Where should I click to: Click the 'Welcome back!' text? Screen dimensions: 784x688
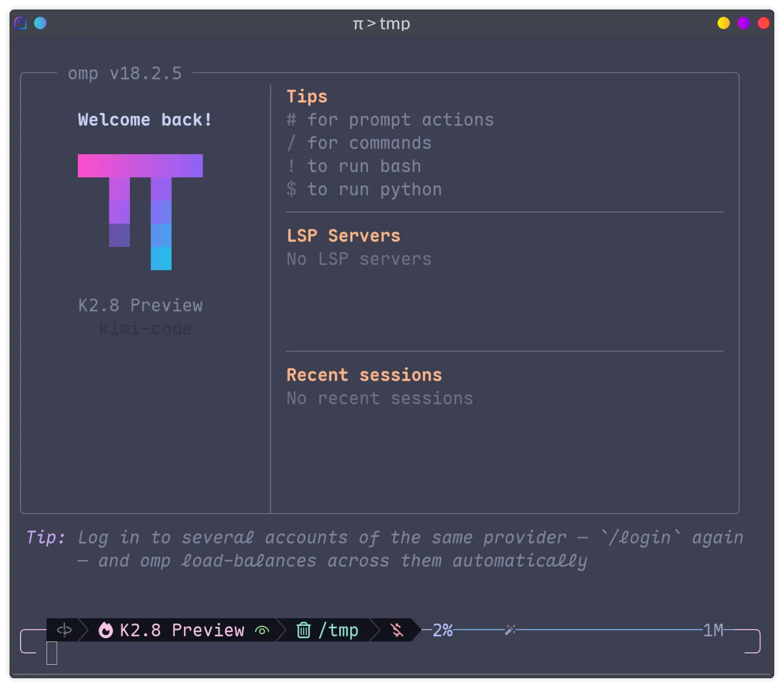click(x=145, y=120)
